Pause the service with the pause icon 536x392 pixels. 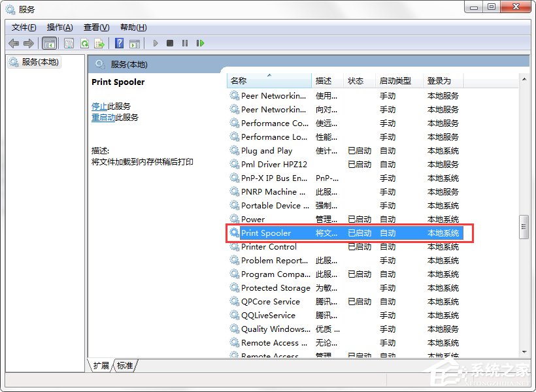click(185, 43)
